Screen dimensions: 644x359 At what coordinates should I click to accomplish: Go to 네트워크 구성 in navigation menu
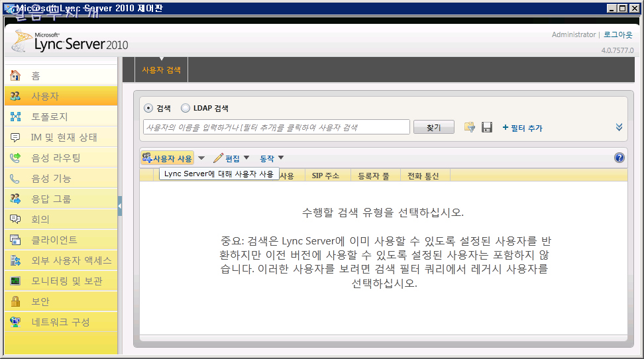point(61,322)
